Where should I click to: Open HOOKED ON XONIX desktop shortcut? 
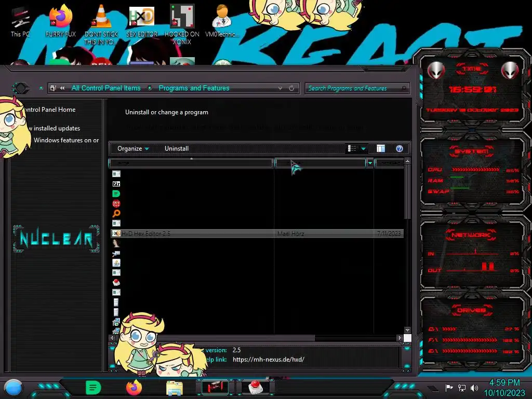[x=182, y=24]
